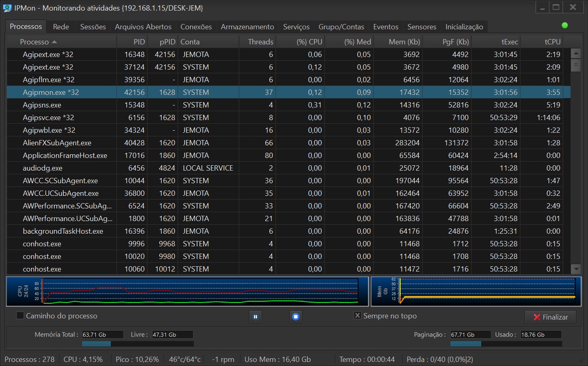Screen dimensions: 588x366
Task: Click the scrollbar down arrow of process list
Action: tap(576, 269)
